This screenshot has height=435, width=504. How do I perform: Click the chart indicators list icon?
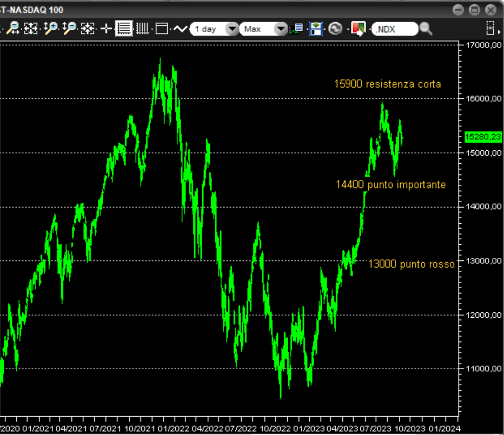click(x=297, y=29)
